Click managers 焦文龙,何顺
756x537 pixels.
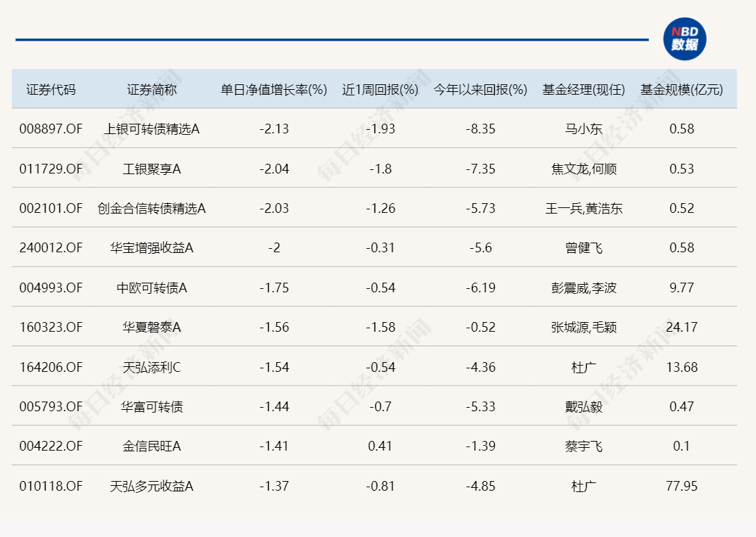tap(583, 169)
